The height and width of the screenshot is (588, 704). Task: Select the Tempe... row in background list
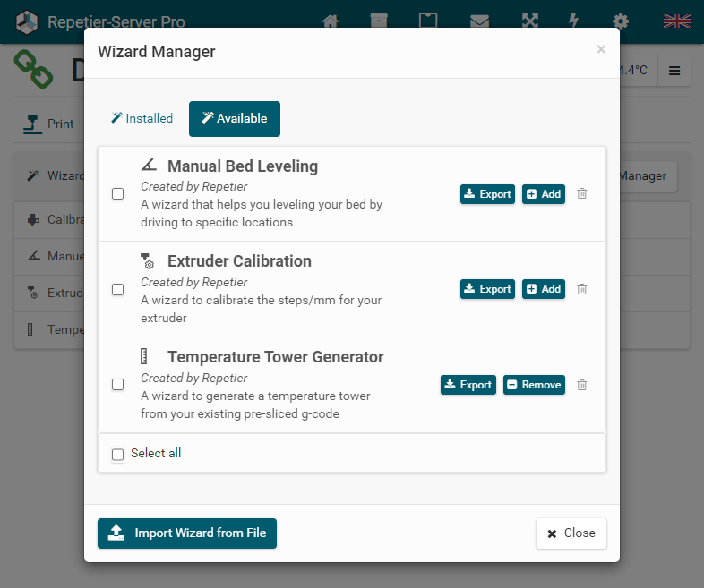click(49, 330)
